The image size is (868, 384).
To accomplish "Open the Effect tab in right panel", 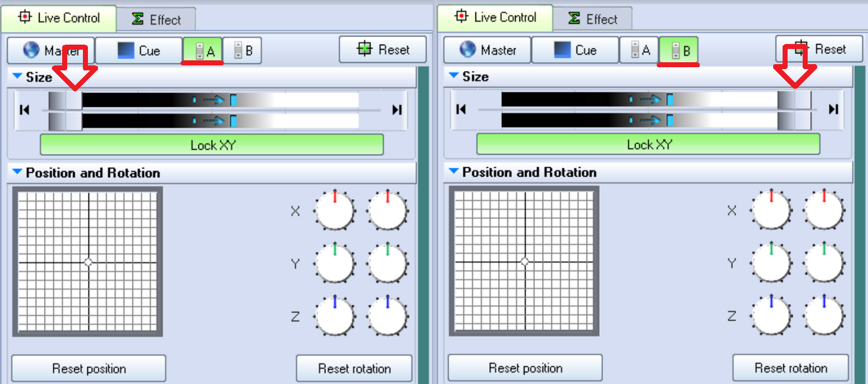I will pos(593,19).
